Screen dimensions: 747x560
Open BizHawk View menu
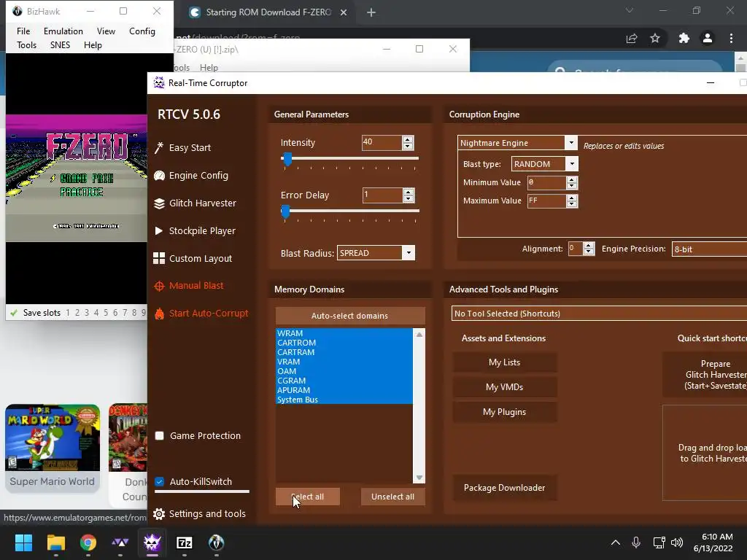click(x=107, y=31)
